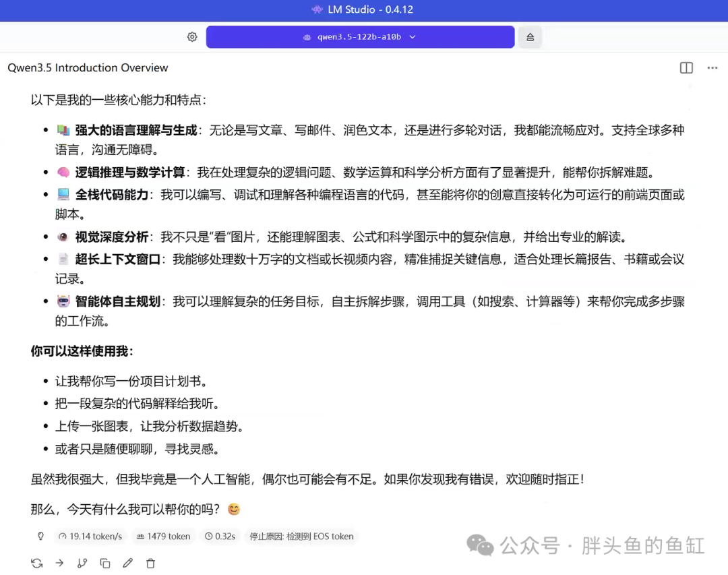728x575 pixels.
Task: Click the bullet 或者只是随便聊聊，寻找灵感
Action: click(x=137, y=449)
